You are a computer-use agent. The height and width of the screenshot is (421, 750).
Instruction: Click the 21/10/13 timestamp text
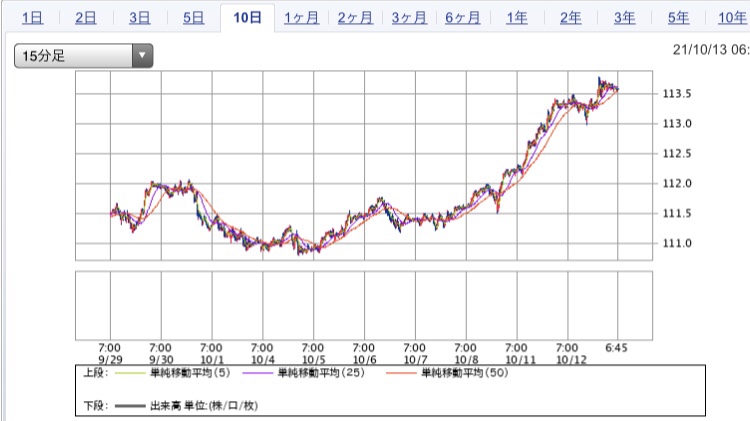(x=711, y=49)
